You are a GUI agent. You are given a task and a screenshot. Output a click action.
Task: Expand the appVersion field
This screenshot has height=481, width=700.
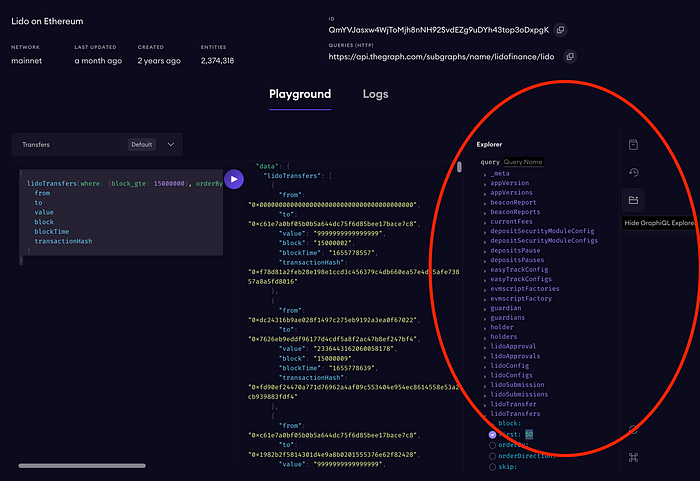point(485,184)
